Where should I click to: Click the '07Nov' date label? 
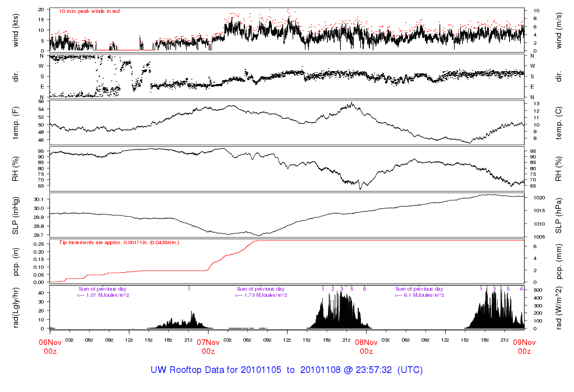(x=208, y=342)
